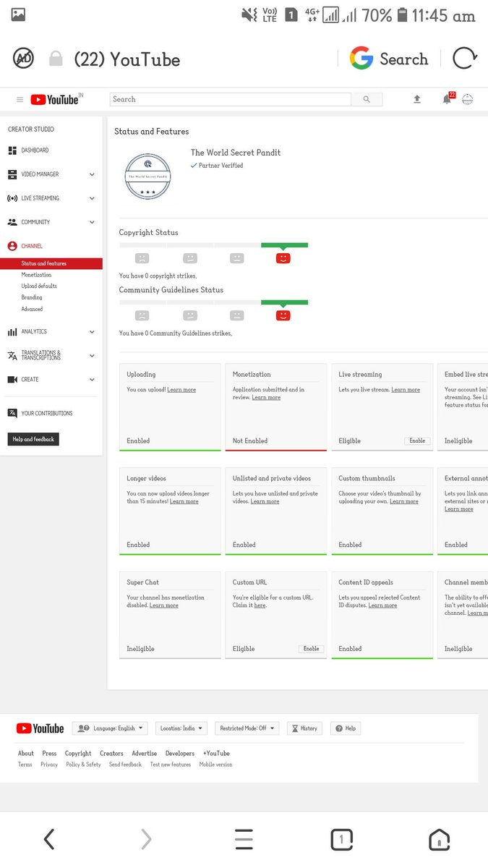Click the footer History button
The image size is (488, 868).
(304, 728)
